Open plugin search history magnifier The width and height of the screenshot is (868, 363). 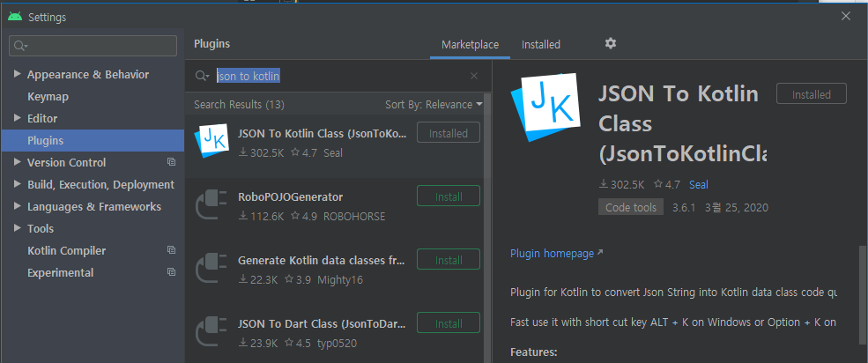coord(203,76)
